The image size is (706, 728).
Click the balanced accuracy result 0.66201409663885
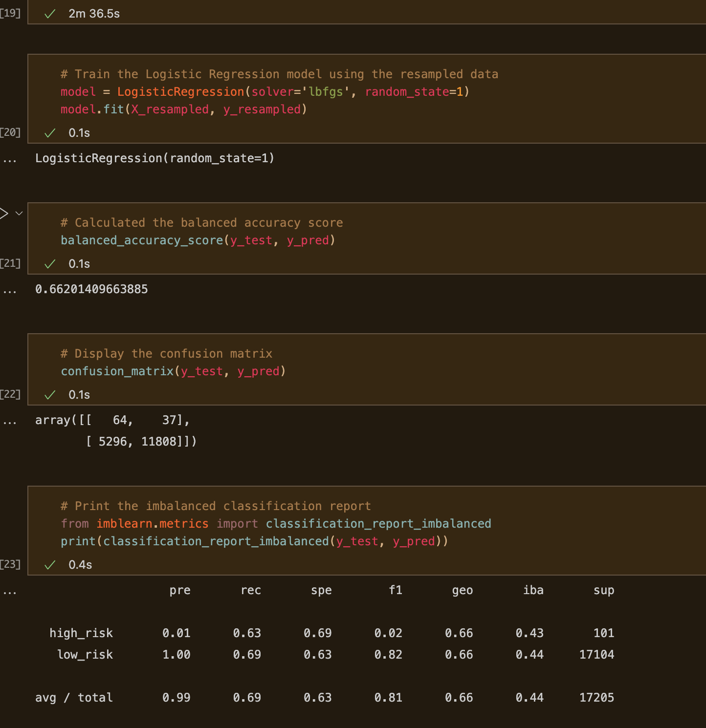(91, 289)
